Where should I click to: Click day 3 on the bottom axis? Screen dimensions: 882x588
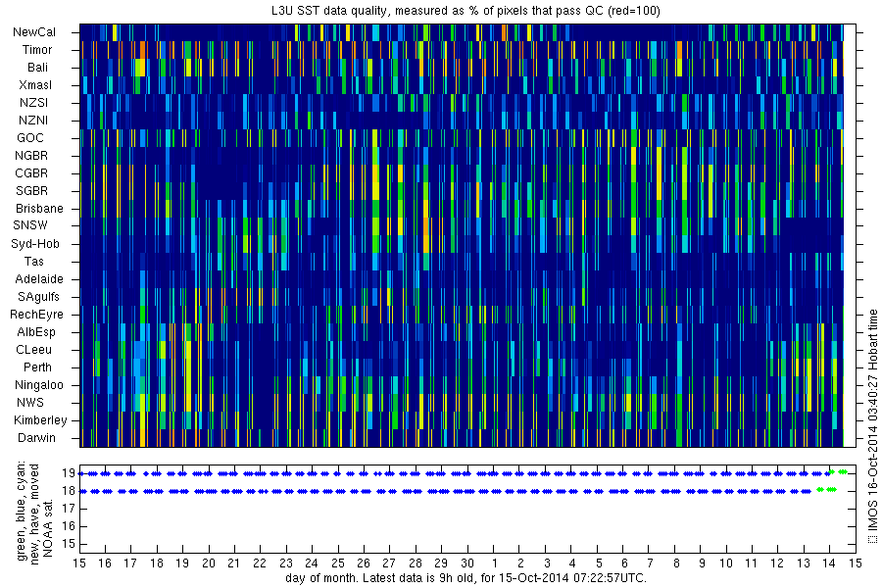pyautogui.click(x=547, y=563)
